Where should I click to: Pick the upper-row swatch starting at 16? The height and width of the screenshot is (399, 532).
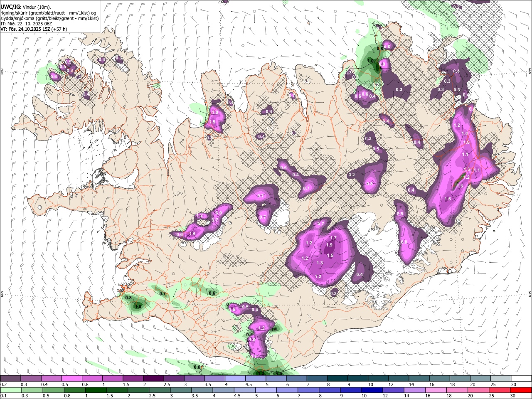coord(439,378)
